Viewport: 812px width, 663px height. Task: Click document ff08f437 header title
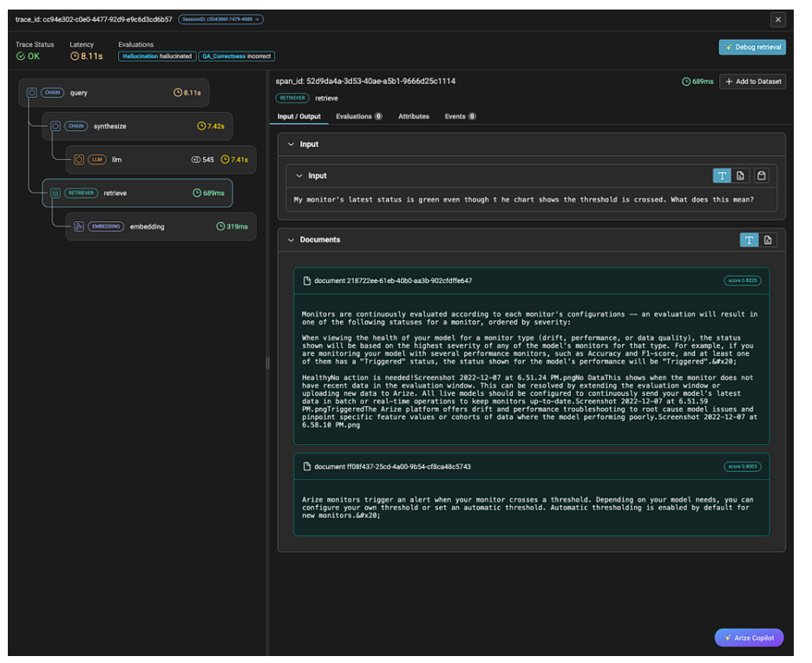pyautogui.click(x=392, y=467)
